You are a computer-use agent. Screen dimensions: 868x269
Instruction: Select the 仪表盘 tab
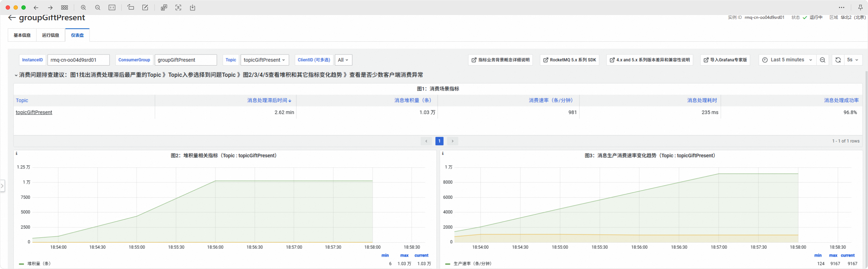point(77,35)
